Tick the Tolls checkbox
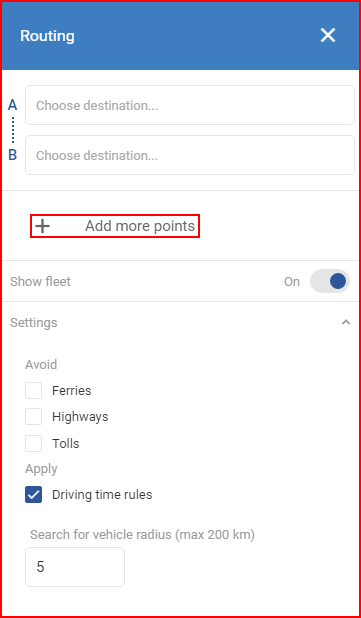Screen dimensions: 361x618 33,443
